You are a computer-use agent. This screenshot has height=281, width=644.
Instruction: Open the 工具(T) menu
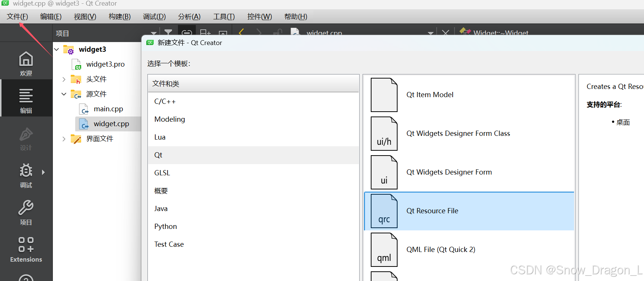tap(224, 17)
